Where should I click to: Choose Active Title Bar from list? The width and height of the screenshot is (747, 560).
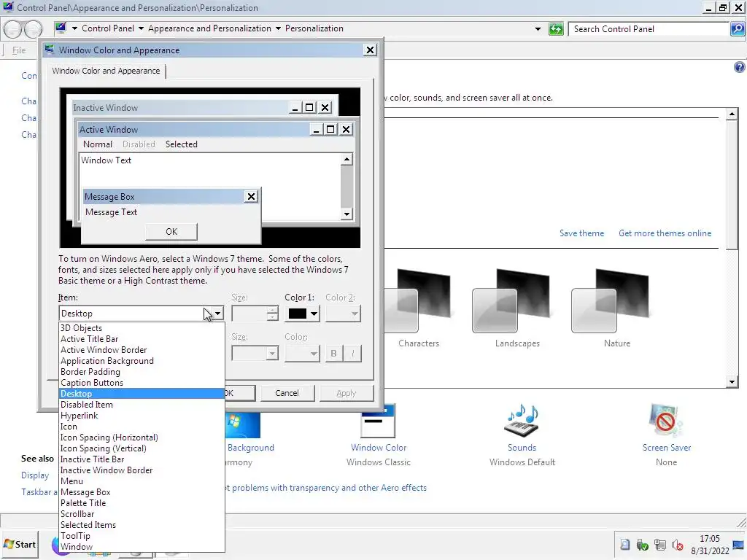click(x=142, y=339)
